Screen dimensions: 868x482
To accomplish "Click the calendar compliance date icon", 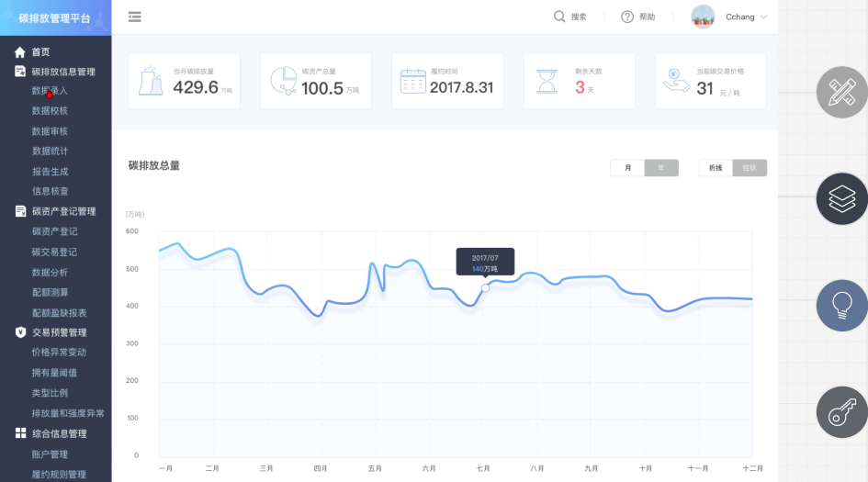I will coord(413,82).
